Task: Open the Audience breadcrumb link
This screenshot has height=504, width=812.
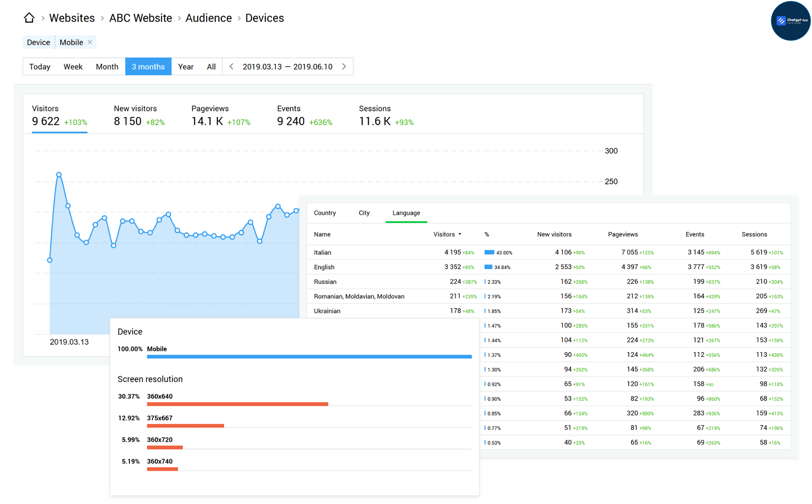Action: (x=209, y=18)
